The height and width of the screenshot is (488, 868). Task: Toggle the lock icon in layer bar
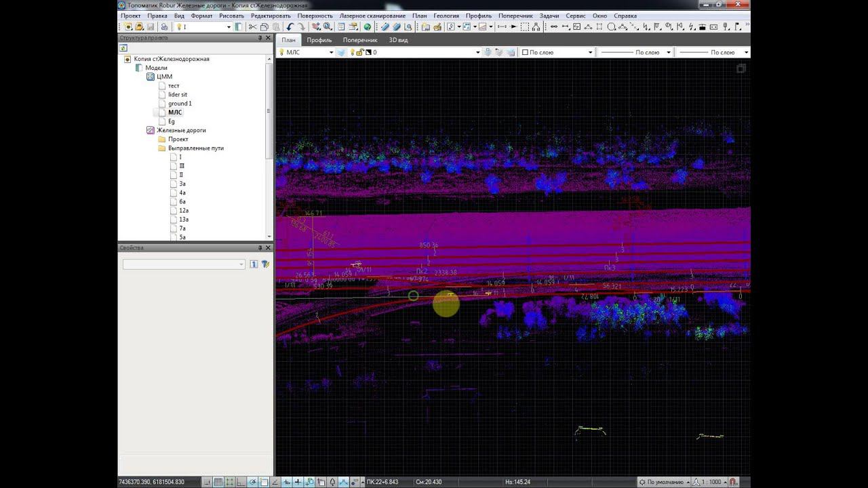pos(360,52)
